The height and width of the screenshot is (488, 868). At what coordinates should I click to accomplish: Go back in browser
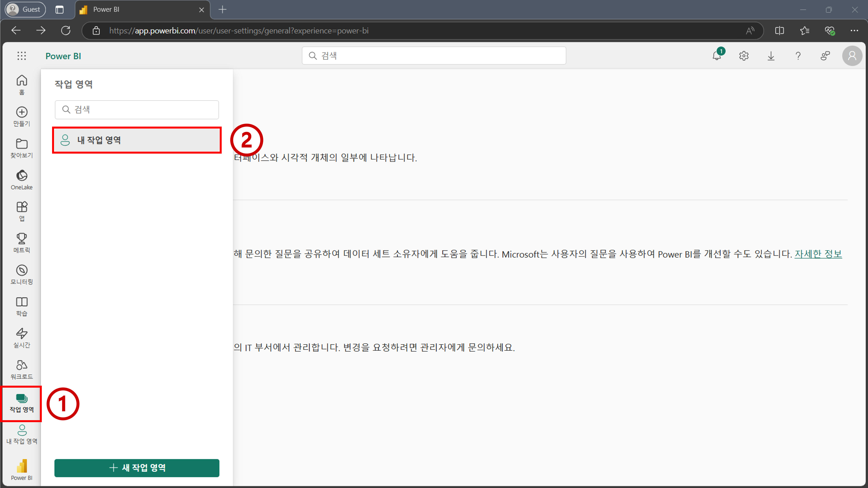point(16,31)
